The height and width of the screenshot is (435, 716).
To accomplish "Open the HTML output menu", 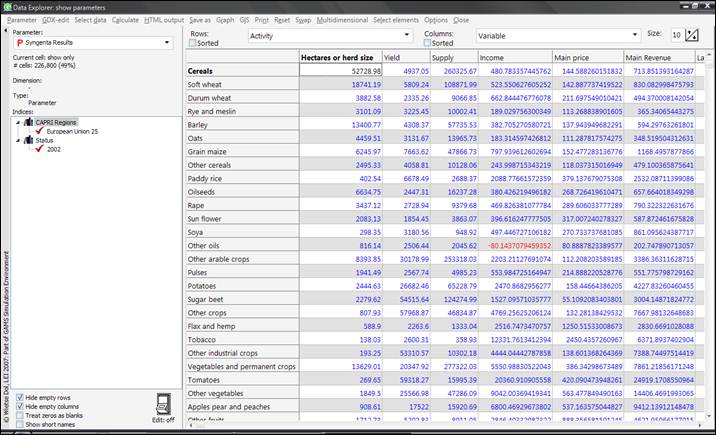I will coord(163,20).
